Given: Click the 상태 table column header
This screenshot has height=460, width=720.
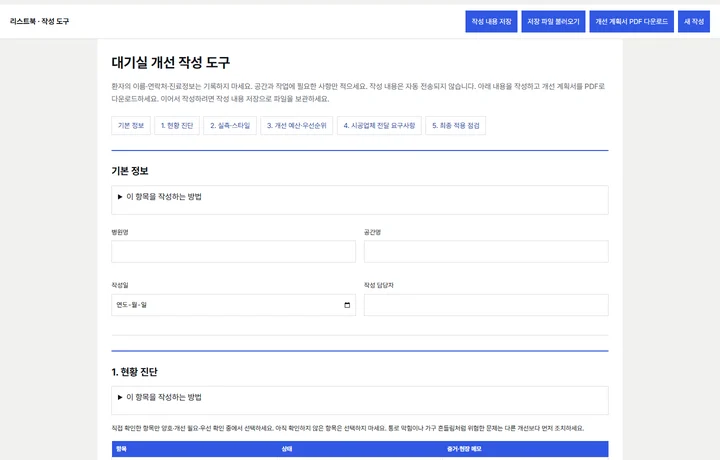Looking at the screenshot, I should 287,449.
